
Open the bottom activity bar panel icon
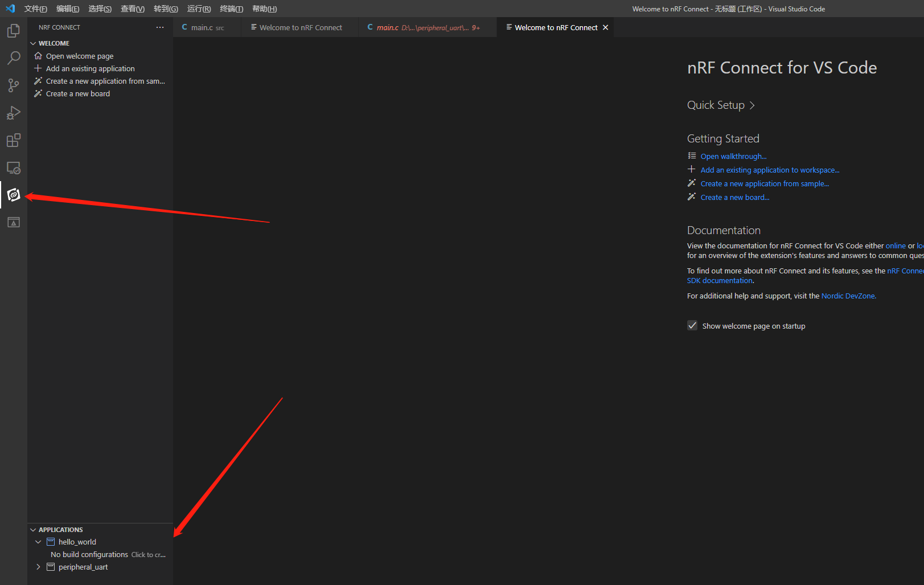tap(14, 222)
